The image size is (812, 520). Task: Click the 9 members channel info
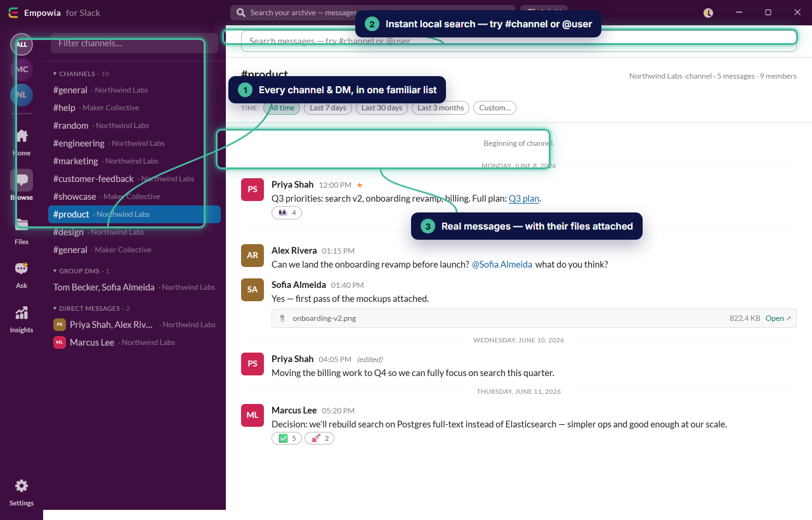coord(778,76)
